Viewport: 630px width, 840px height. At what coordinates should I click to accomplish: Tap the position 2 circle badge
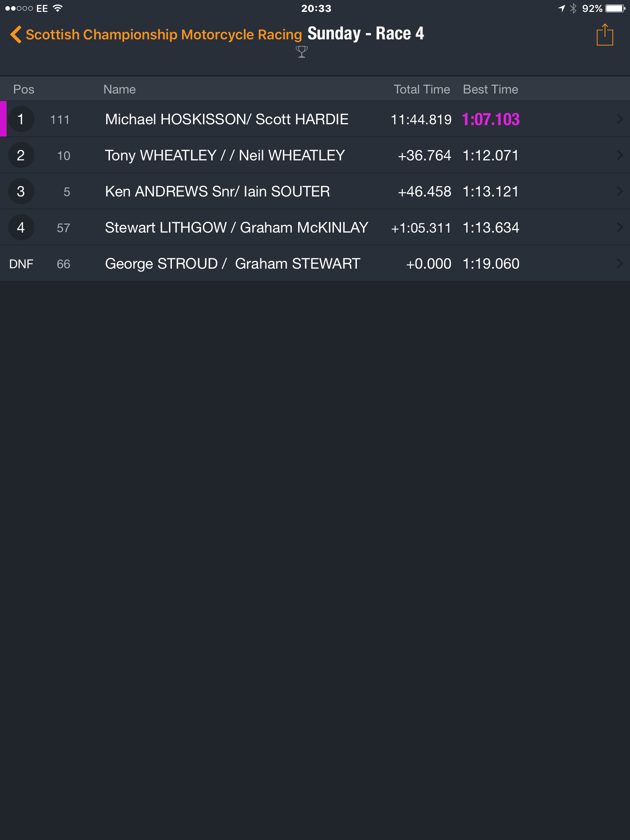(x=21, y=155)
